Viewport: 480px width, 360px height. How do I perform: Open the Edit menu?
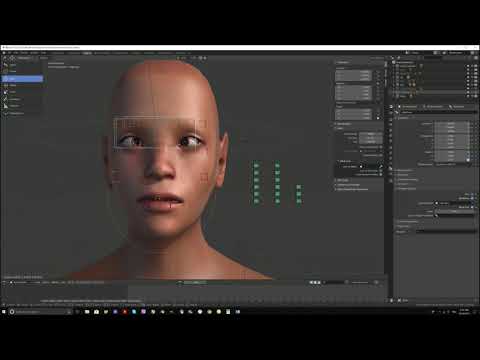[16, 53]
